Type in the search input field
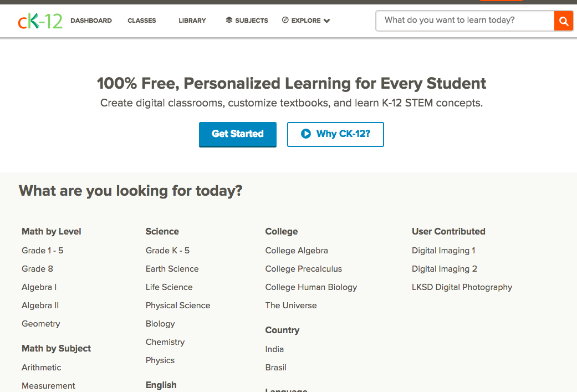The height and width of the screenshot is (392, 577). [464, 21]
